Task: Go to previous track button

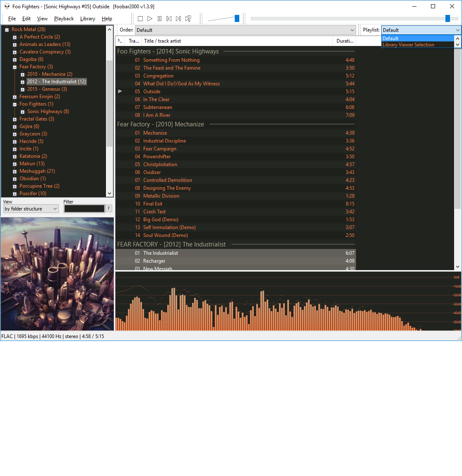Action: [169, 19]
